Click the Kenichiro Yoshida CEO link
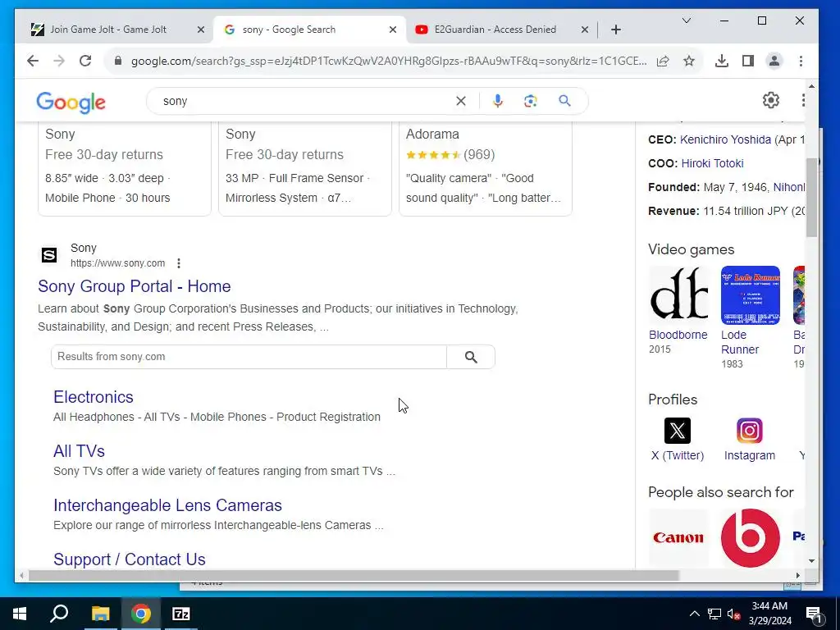The width and height of the screenshot is (840, 630). click(725, 139)
